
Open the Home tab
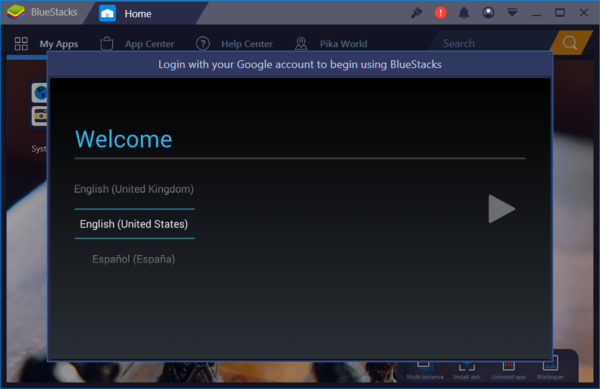[145, 13]
